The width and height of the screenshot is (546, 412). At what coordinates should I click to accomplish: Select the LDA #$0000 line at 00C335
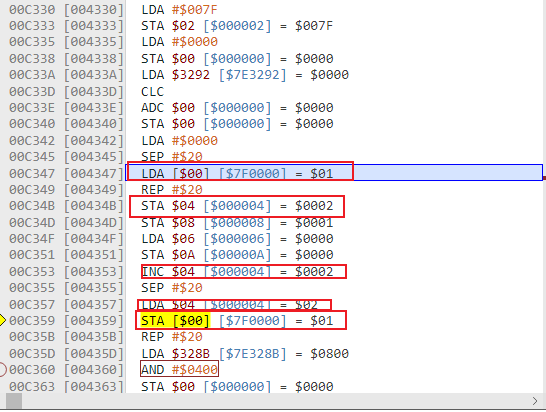pyautogui.click(x=179, y=42)
